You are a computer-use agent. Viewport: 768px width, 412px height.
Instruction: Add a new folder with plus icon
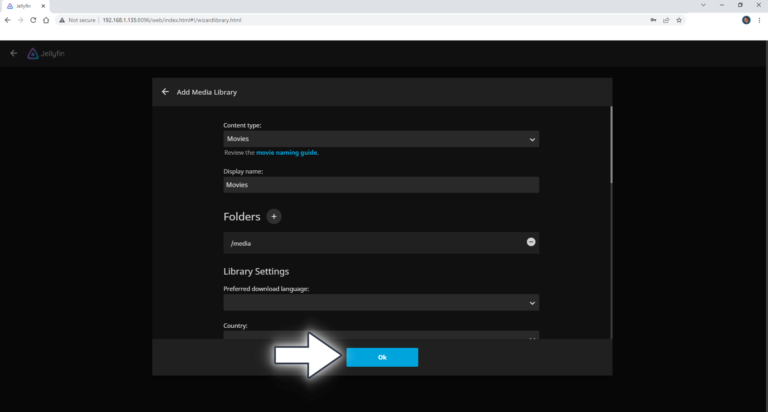coord(274,217)
